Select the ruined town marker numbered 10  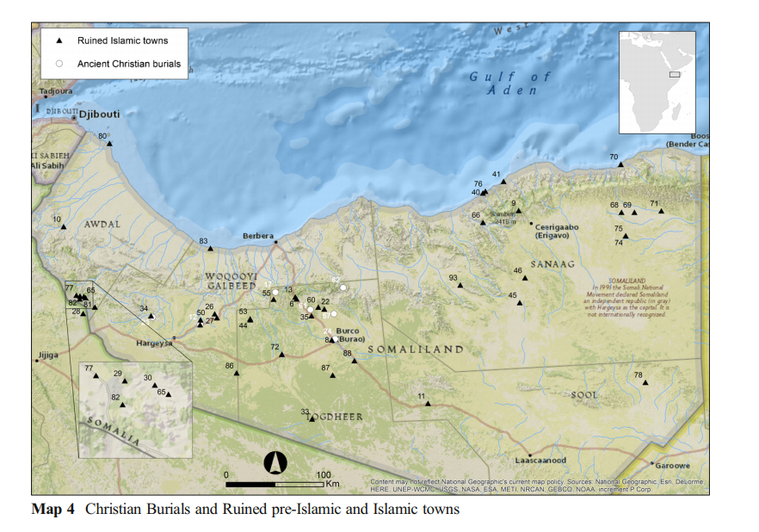(x=64, y=227)
